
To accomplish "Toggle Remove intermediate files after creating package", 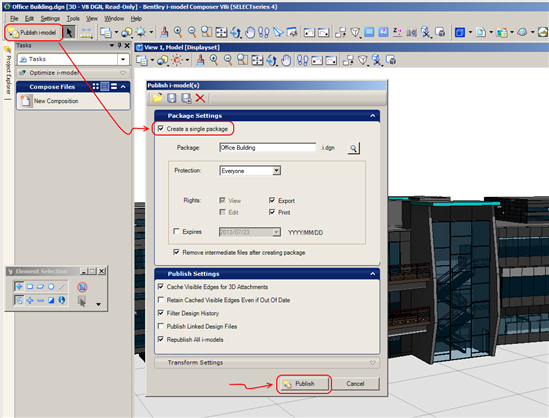I will coord(176,252).
